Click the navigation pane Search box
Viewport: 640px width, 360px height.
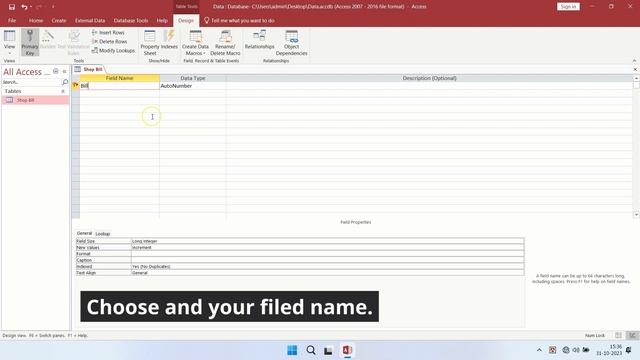click(31, 82)
